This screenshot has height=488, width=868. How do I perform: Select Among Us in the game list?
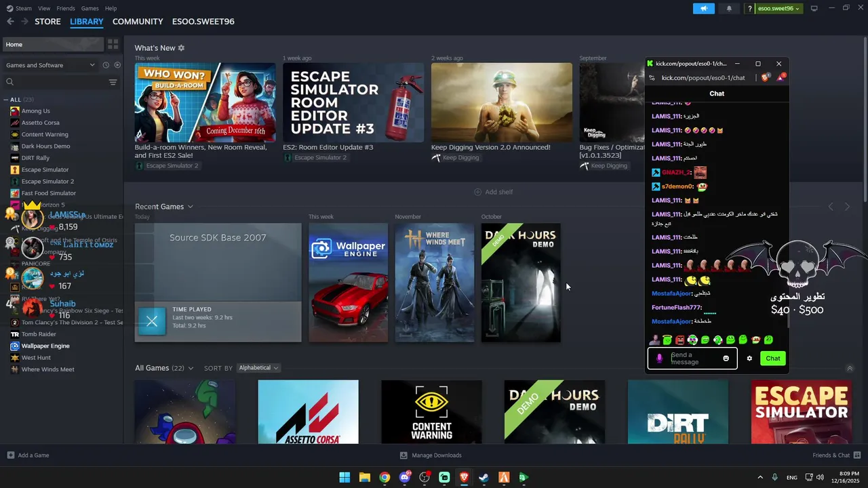click(x=35, y=111)
